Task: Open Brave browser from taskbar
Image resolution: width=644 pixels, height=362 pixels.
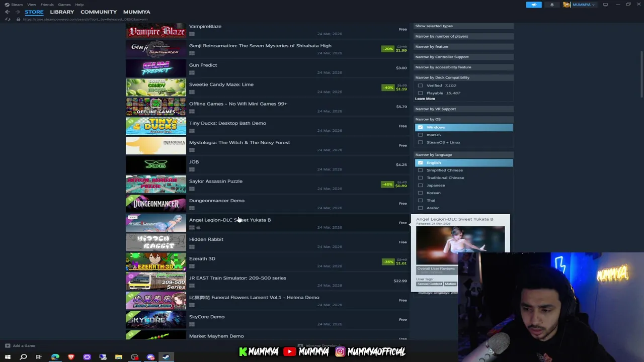Action: (71, 357)
